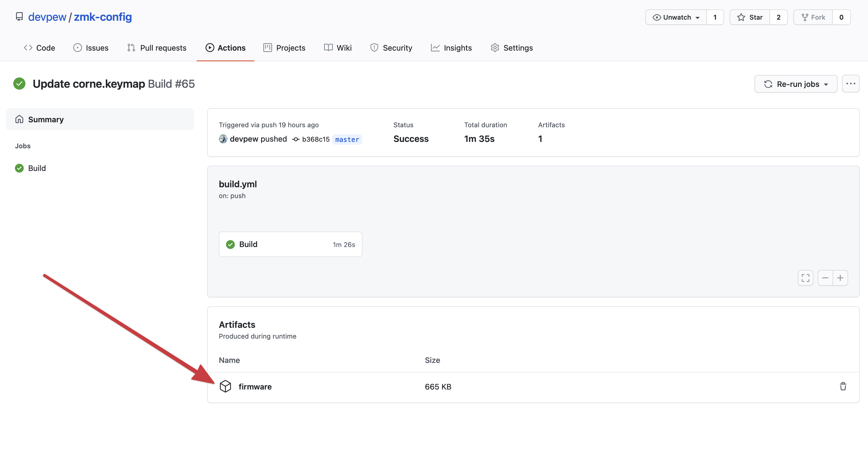Click the fullscreen workflow graph icon

[x=805, y=278]
